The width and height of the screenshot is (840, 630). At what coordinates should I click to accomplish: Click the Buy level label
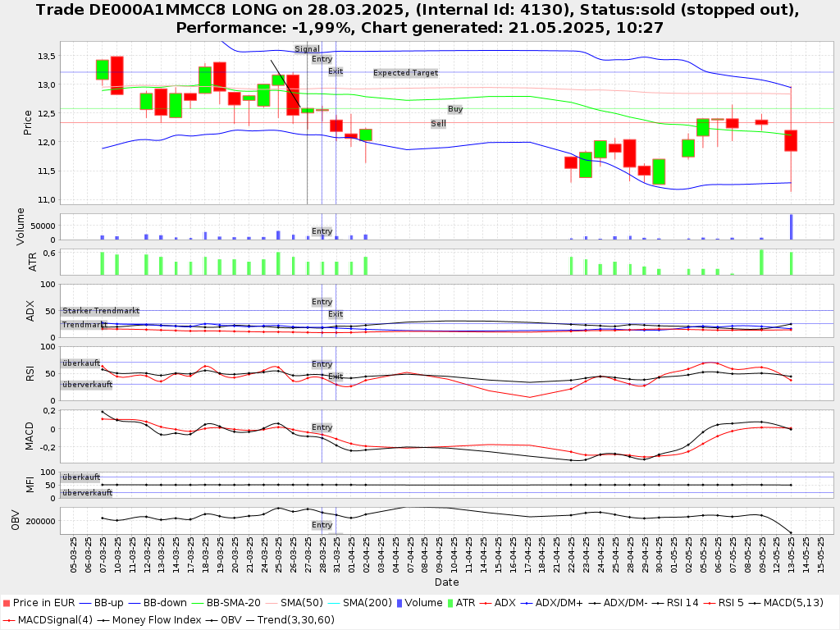(x=454, y=109)
